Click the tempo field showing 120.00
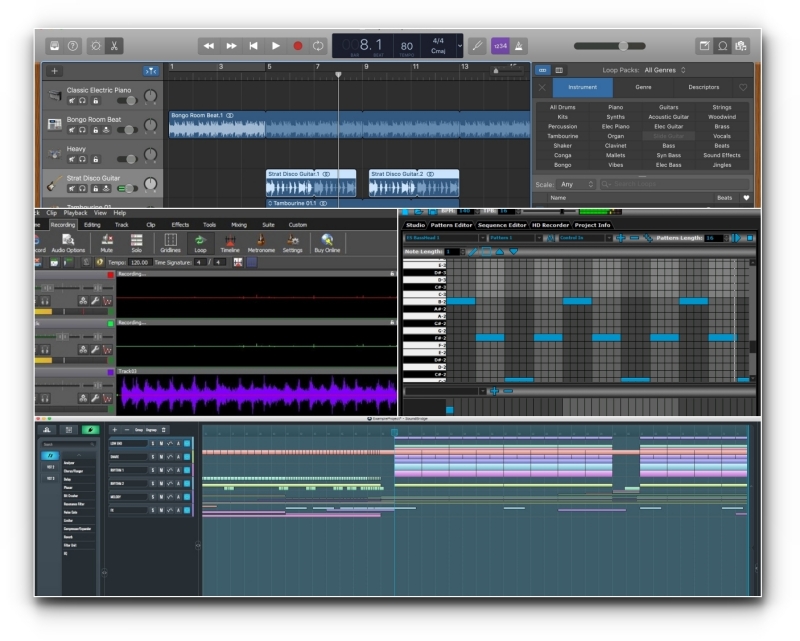 tap(138, 262)
